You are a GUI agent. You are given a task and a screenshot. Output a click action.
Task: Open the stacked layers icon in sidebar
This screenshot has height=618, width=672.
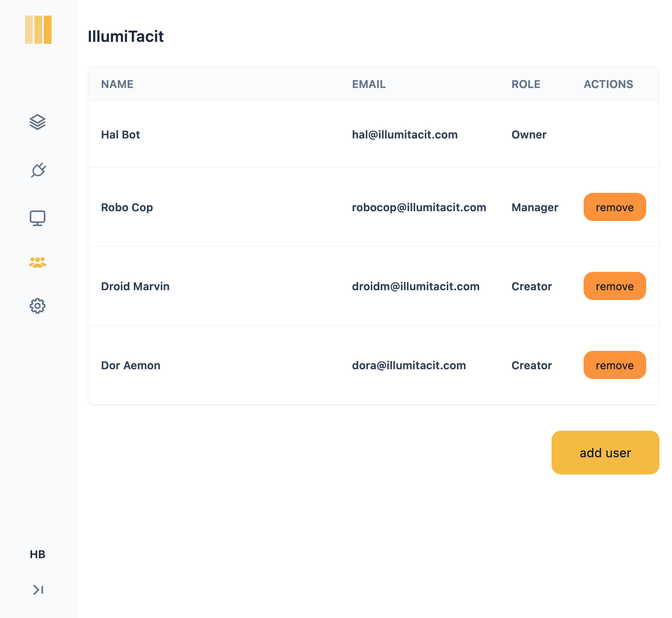pos(38,122)
